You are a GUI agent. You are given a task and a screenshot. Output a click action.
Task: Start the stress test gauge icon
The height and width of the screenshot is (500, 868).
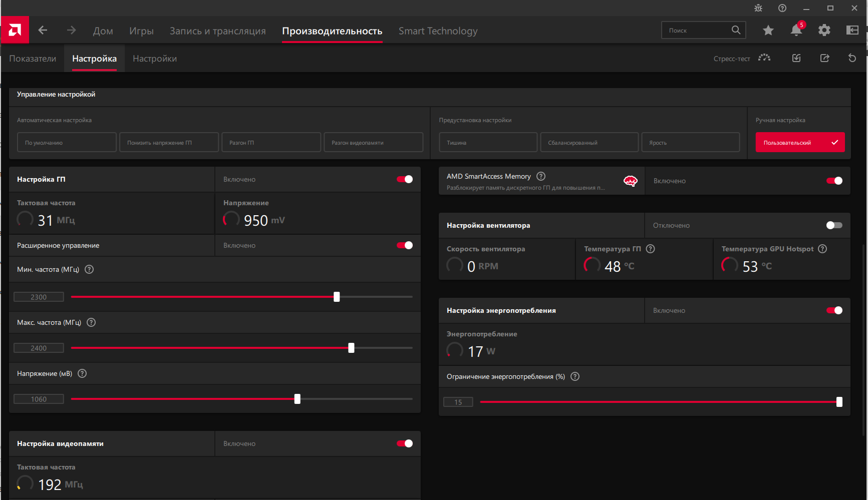click(x=764, y=58)
